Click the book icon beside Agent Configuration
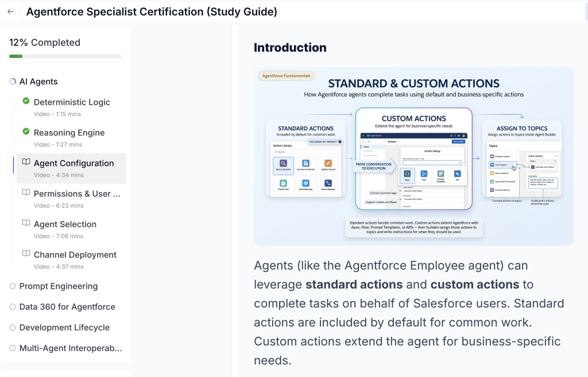588x377 pixels. pos(26,162)
